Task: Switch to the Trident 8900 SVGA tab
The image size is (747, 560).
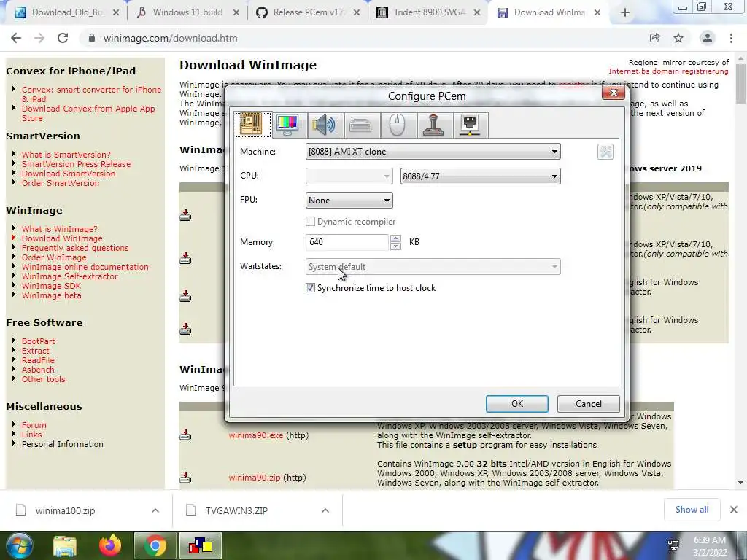Action: (x=429, y=12)
